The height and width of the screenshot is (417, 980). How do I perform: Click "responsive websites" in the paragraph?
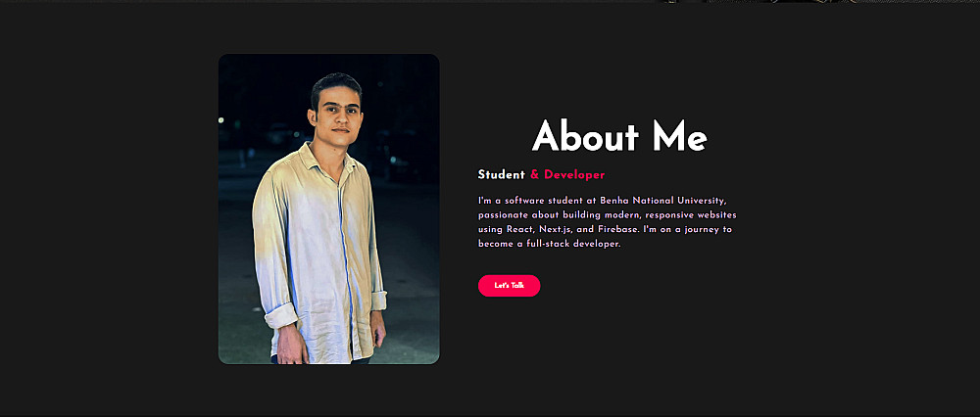point(691,214)
